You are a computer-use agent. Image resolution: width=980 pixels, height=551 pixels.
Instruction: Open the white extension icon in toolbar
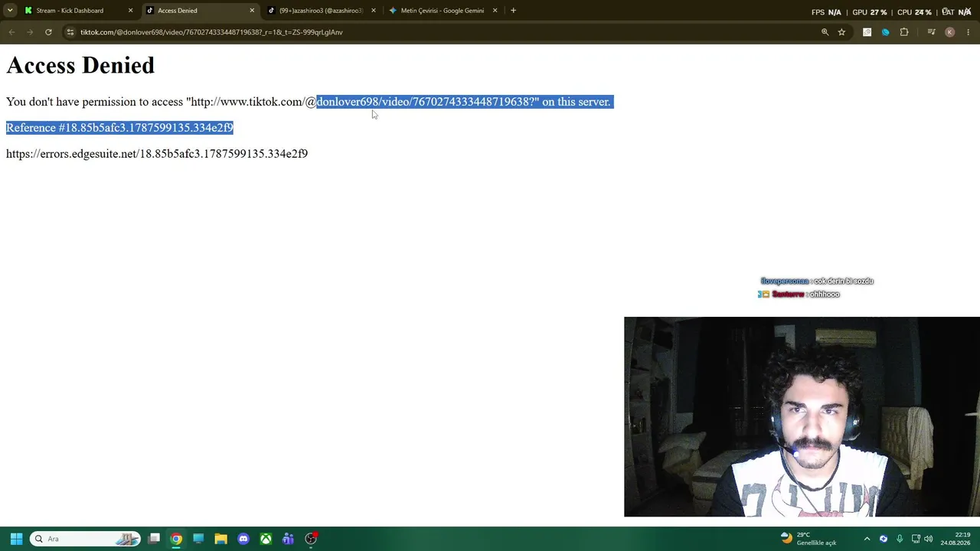867,32
